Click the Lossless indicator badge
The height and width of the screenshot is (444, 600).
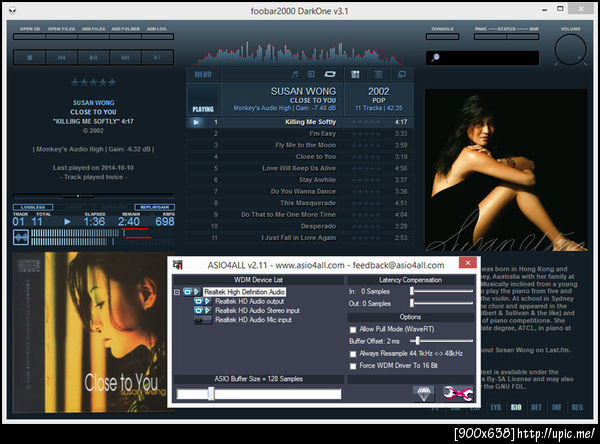33,207
